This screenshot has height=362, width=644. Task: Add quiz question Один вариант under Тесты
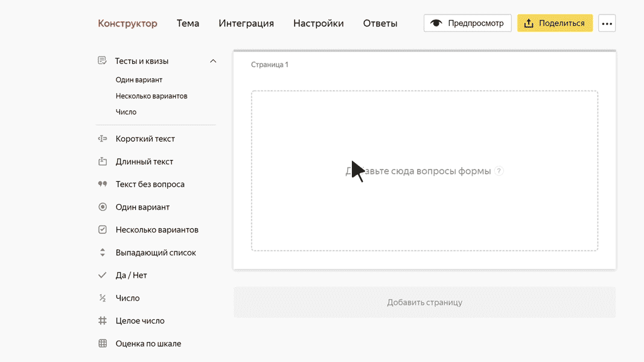pos(139,80)
